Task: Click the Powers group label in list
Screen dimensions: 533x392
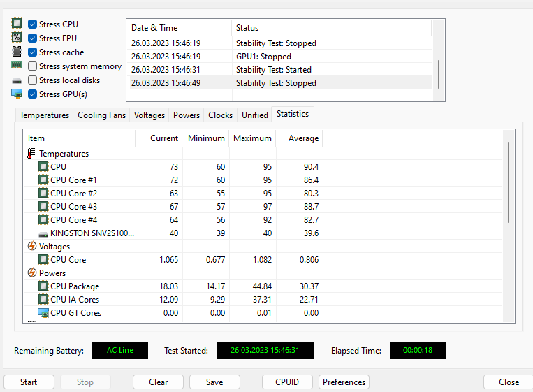Action: click(x=52, y=273)
